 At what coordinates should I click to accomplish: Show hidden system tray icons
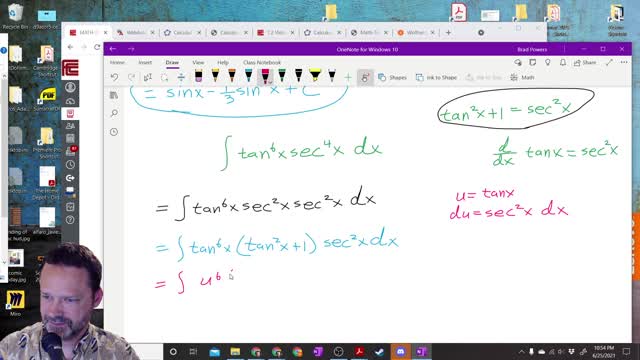pos(521,351)
